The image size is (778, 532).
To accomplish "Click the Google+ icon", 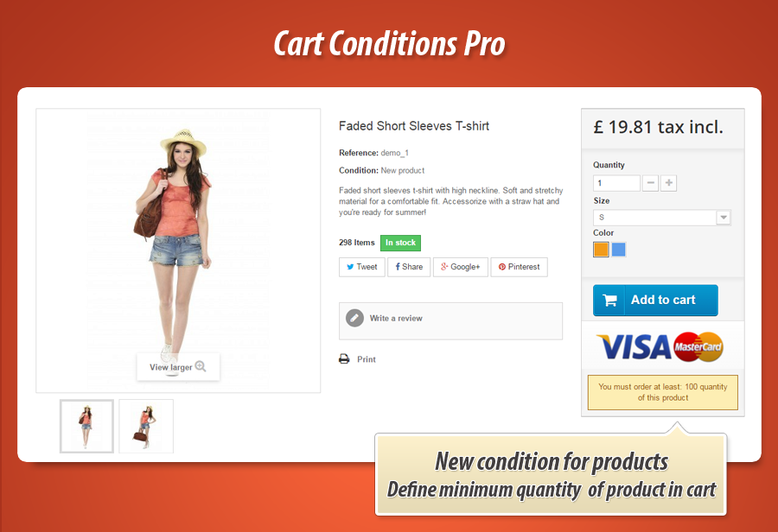I will click(444, 267).
